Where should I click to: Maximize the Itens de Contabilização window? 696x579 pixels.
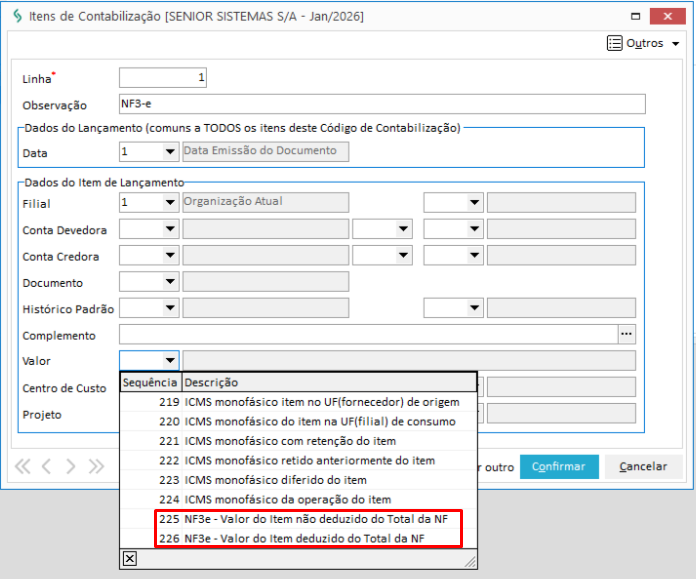pos(635,16)
